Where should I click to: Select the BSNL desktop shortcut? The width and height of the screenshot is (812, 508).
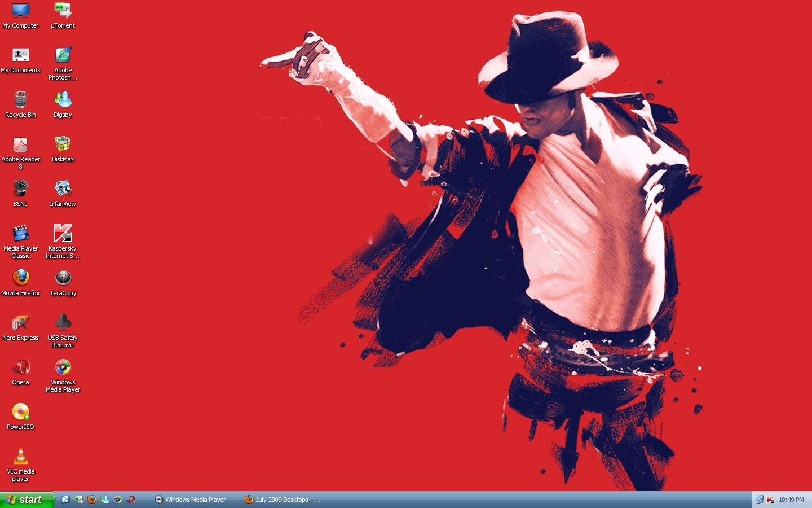click(20, 194)
